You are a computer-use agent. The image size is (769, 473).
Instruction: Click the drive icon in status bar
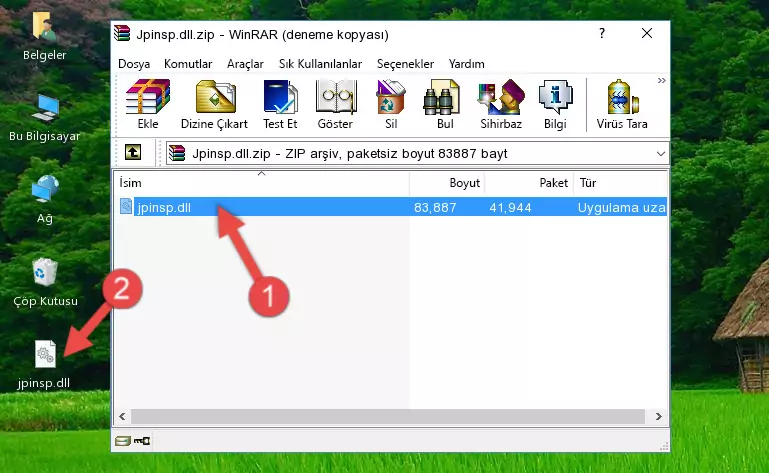pos(123,441)
